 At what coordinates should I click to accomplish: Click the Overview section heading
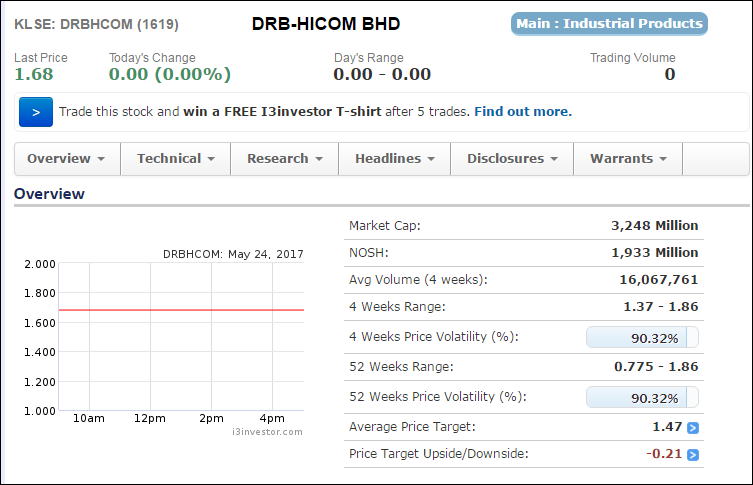[x=49, y=194]
